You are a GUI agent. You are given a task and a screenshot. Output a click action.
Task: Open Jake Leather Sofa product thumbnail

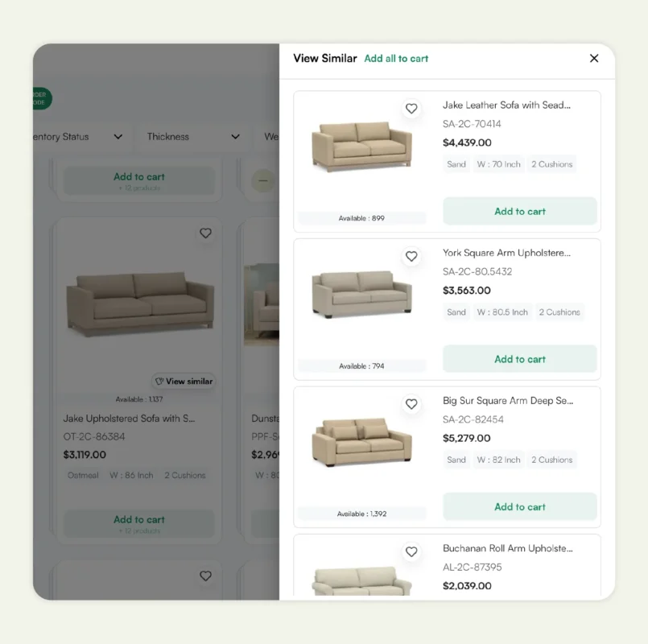coord(361,147)
